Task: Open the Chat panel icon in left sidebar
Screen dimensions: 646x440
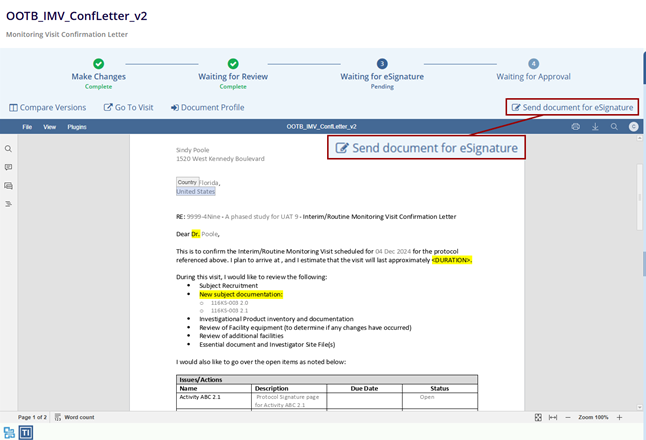Action: pyautogui.click(x=8, y=185)
